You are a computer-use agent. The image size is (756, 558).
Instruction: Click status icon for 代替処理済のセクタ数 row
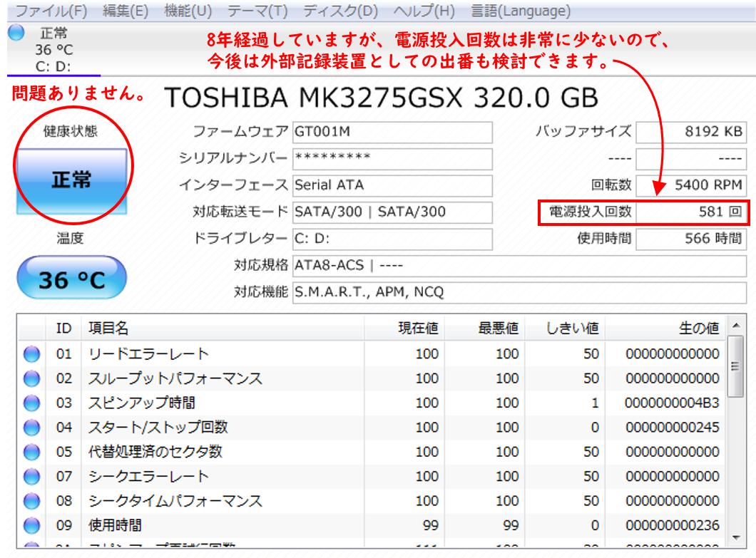pyautogui.click(x=32, y=452)
